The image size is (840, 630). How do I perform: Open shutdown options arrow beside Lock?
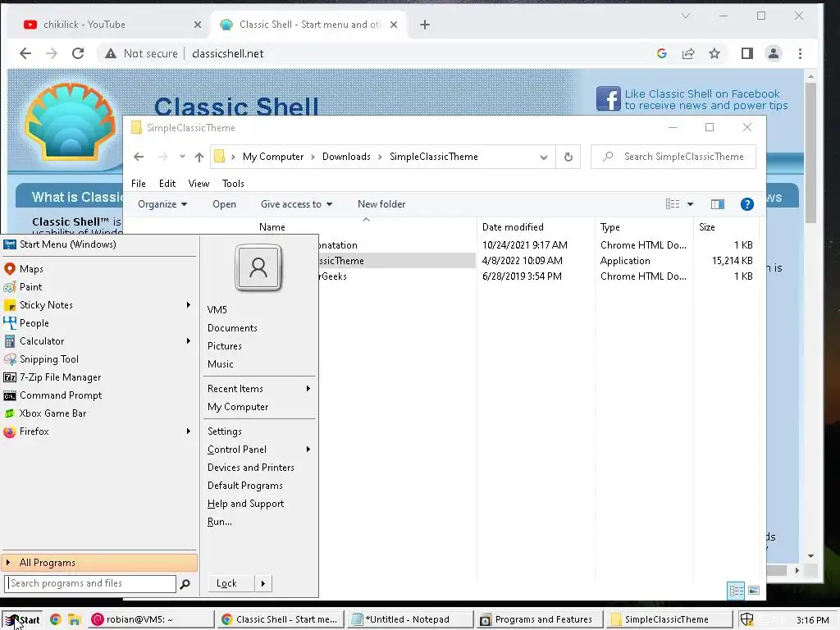click(x=263, y=583)
